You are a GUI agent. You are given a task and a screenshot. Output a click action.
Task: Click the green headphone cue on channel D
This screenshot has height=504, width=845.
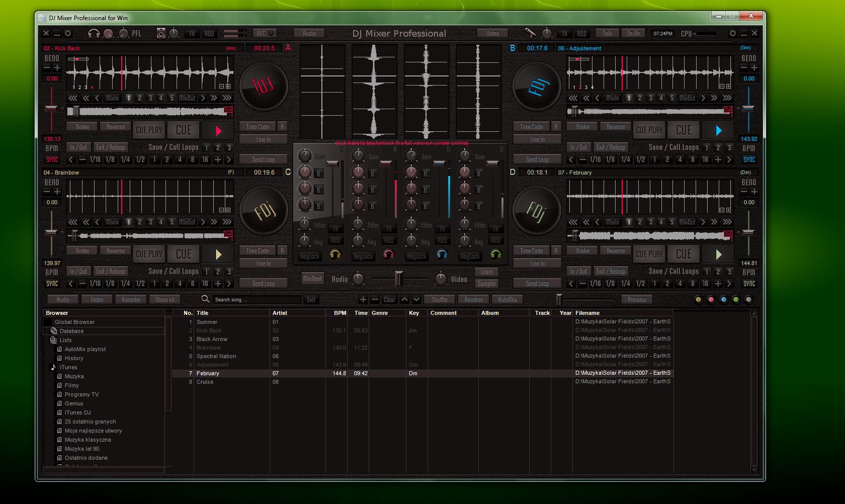[x=496, y=255]
